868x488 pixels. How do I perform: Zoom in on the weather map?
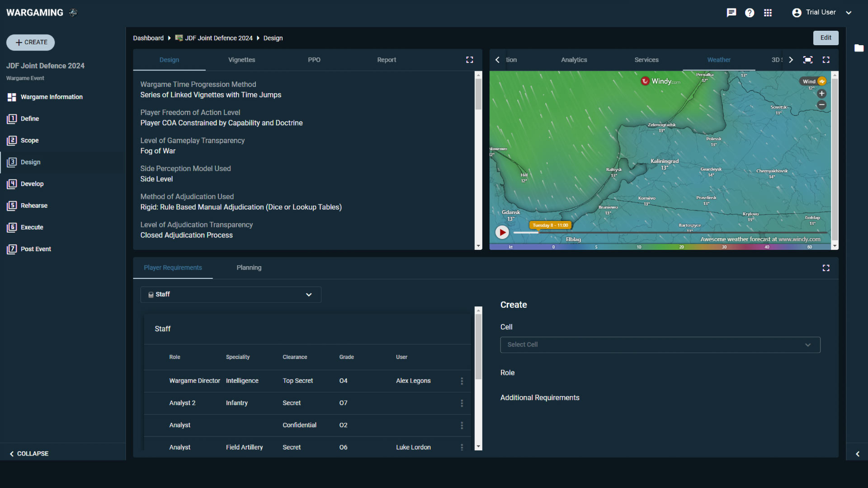point(822,94)
